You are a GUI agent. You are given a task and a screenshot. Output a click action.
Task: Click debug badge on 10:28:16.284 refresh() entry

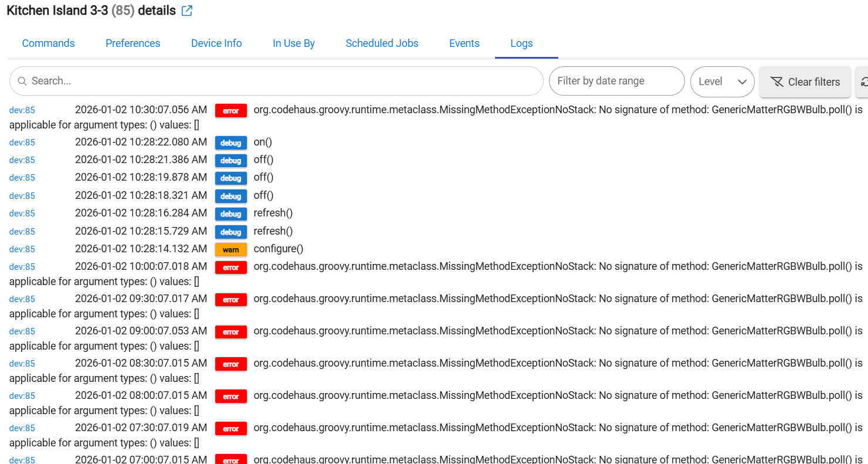(x=230, y=214)
